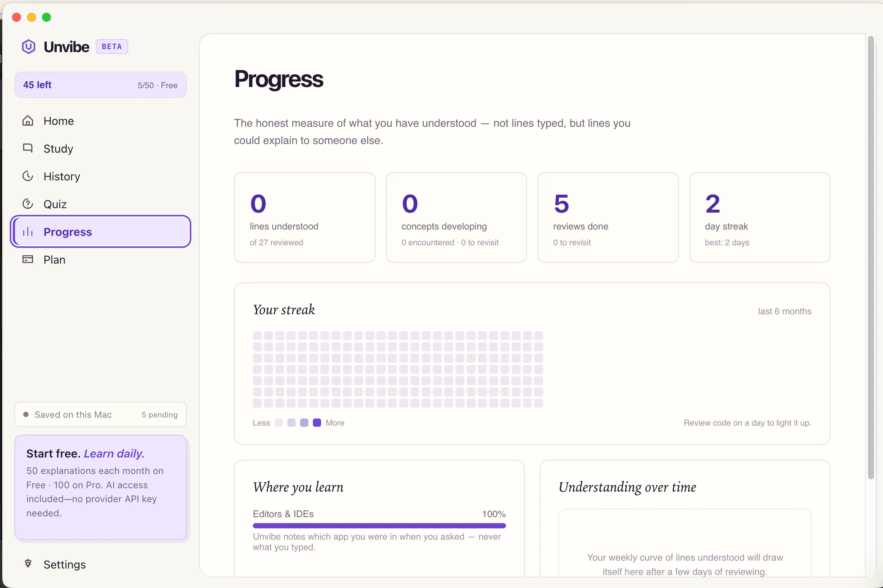This screenshot has width=883, height=588.
Task: Select the Progress nav item
Action: 101,232
